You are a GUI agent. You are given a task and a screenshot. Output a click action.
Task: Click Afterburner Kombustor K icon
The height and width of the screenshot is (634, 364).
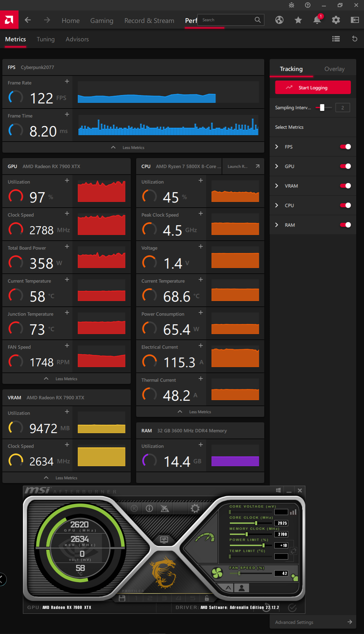[x=134, y=508]
